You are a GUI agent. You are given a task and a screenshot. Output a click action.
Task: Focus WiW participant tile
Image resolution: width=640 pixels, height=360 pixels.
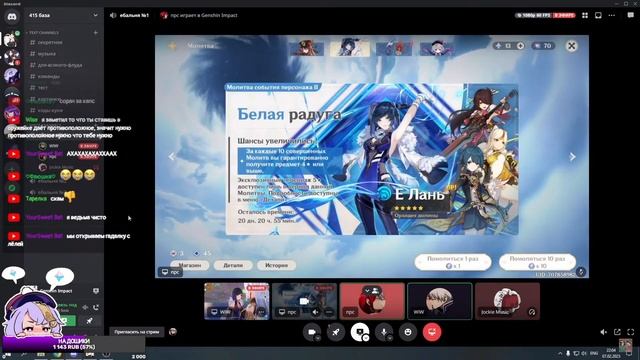[440, 301]
